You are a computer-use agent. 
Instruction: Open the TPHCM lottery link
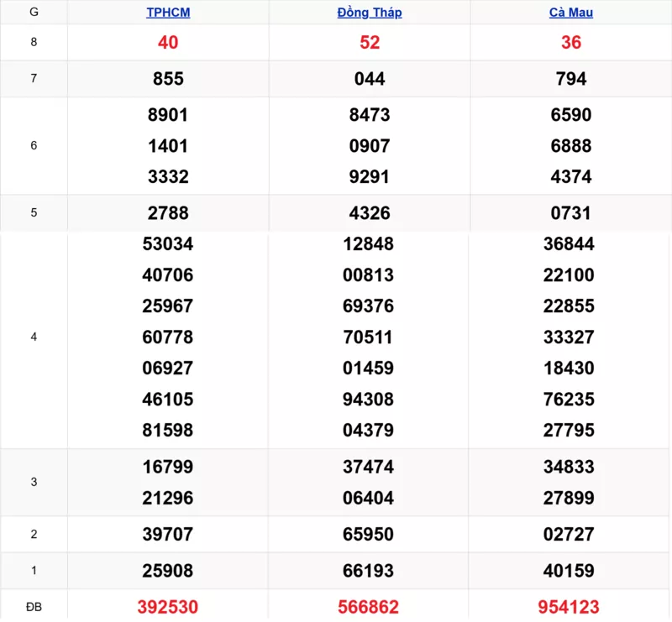[x=168, y=13]
